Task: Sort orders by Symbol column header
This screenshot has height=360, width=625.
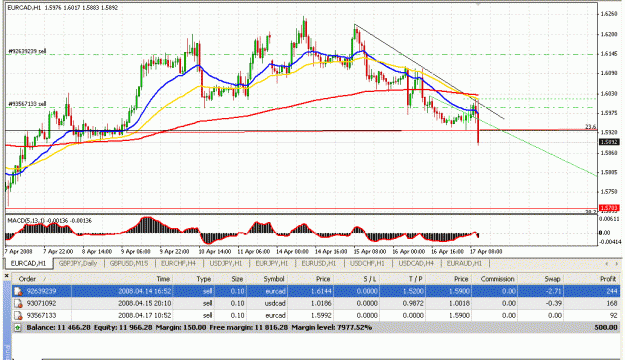Action: pos(274,279)
